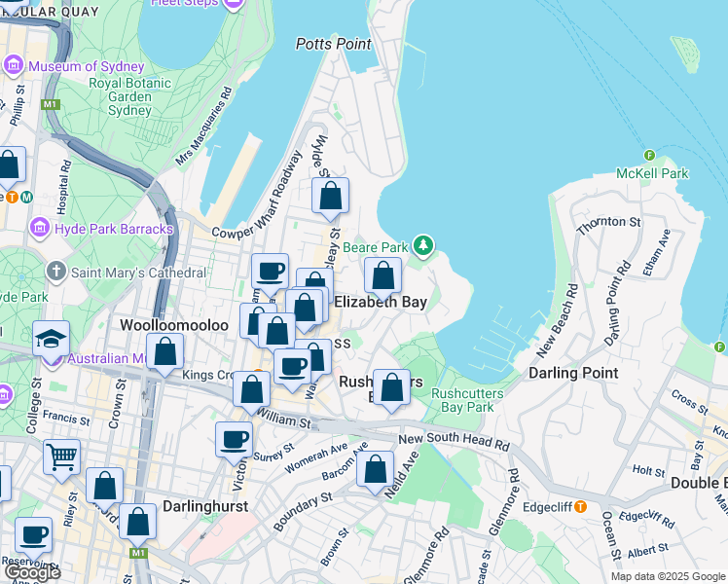Click the McKell Park ferry icon

(649, 155)
